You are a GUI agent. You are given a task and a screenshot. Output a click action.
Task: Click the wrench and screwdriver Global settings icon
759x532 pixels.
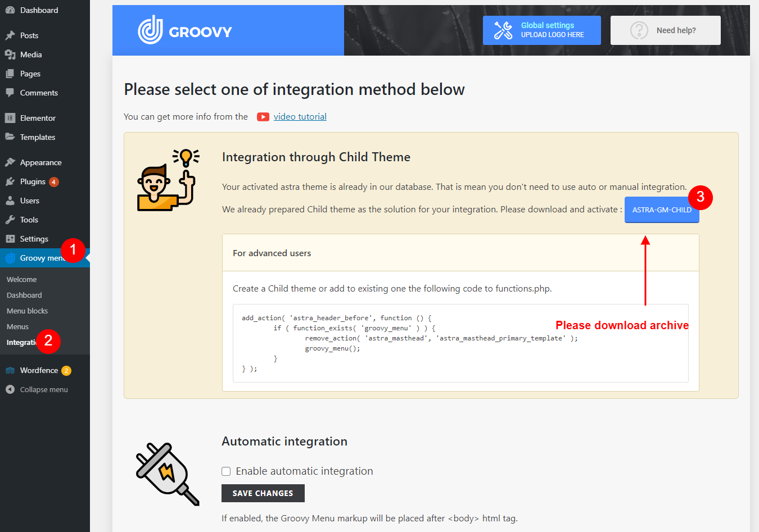click(x=503, y=30)
